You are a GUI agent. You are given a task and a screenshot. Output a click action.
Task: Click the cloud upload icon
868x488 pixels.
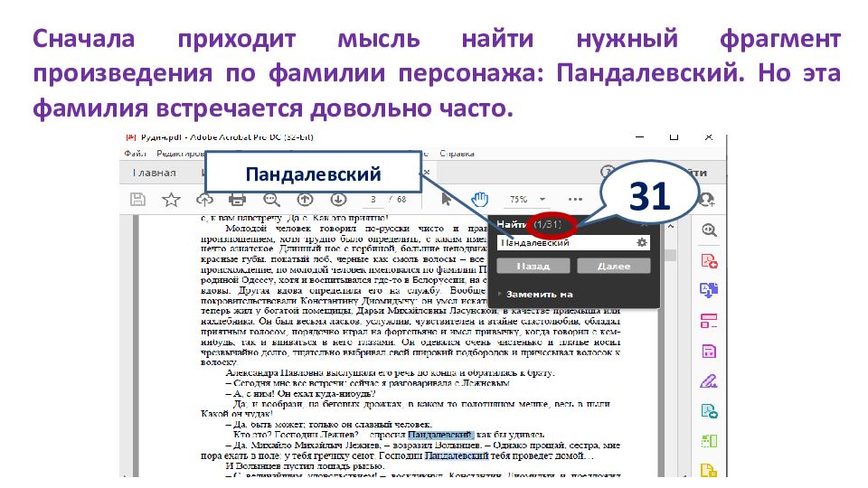click(x=205, y=199)
